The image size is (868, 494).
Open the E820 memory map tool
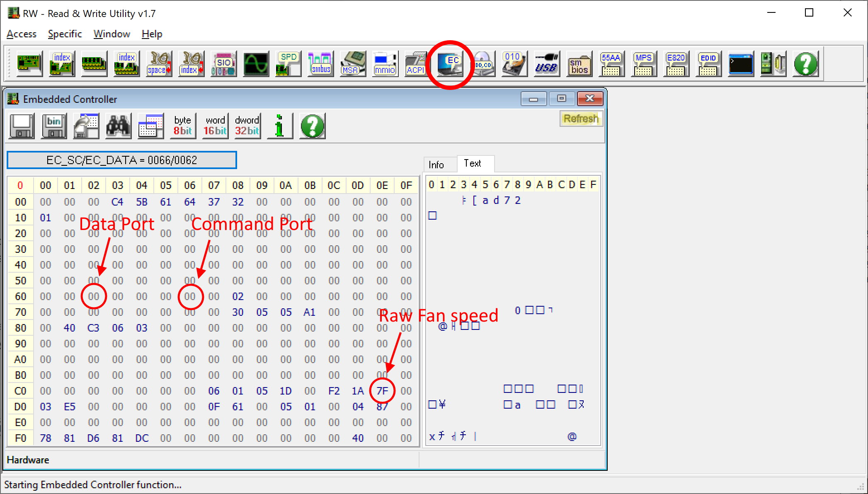[676, 64]
